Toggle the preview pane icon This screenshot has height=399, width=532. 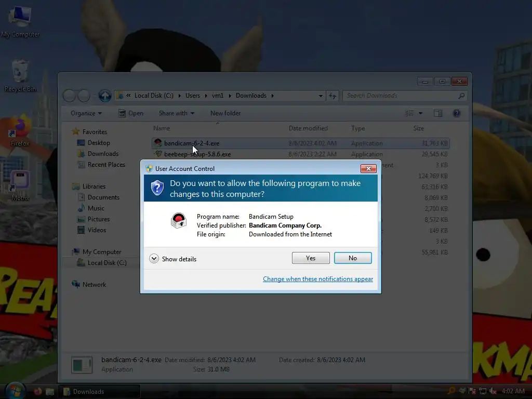[438, 113]
